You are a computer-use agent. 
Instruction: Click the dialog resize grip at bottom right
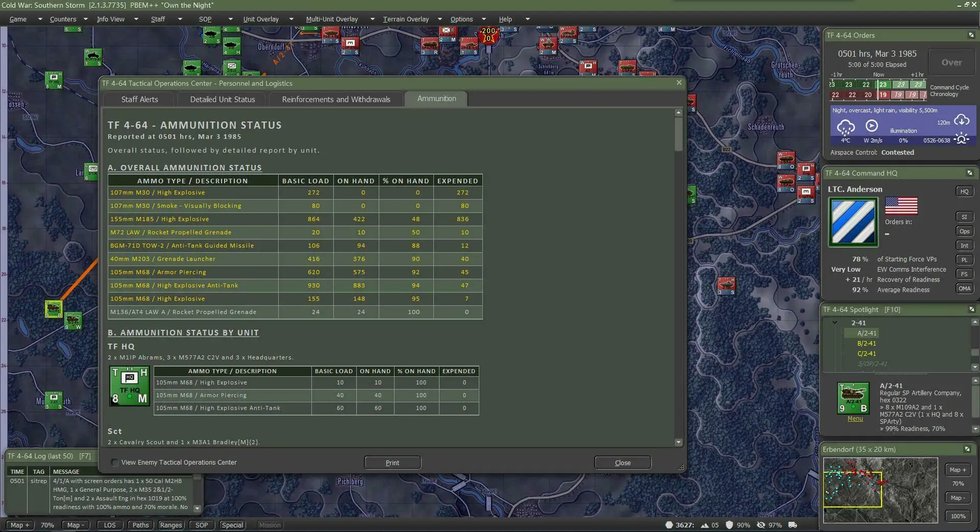(x=680, y=467)
